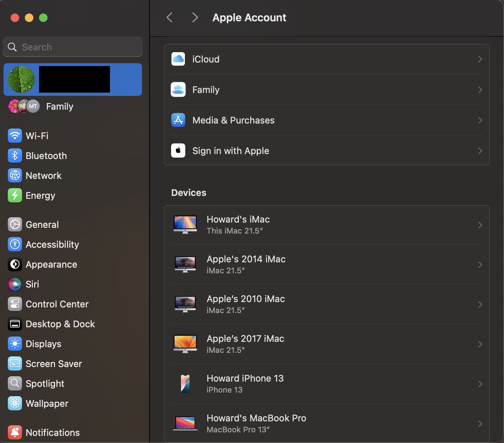Click the Sign in with Apple label
This screenshot has height=443, width=504.
[231, 151]
